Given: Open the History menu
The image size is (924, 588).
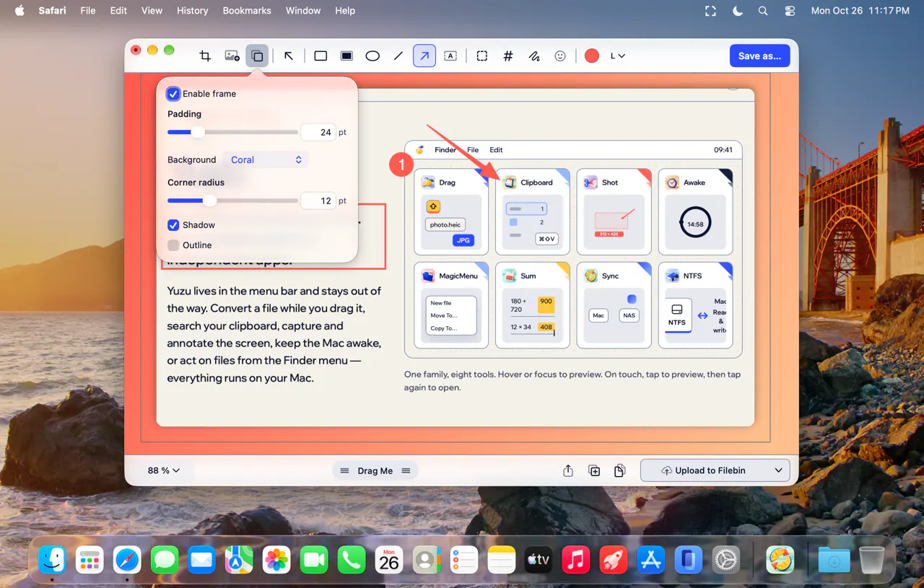Looking at the screenshot, I should 192,10.
